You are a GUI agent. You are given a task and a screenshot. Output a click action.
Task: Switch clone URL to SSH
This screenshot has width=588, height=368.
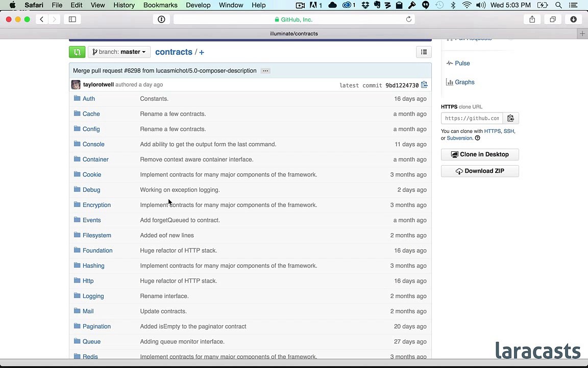508,131
